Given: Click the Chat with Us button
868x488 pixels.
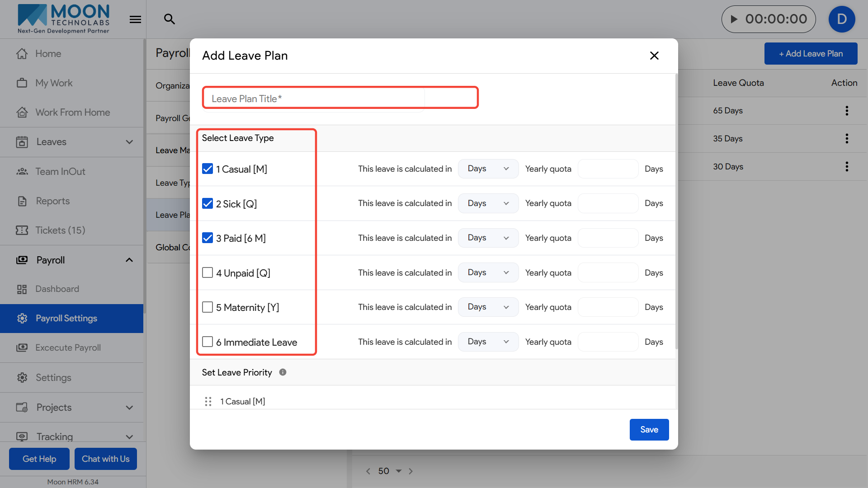Looking at the screenshot, I should tap(105, 459).
